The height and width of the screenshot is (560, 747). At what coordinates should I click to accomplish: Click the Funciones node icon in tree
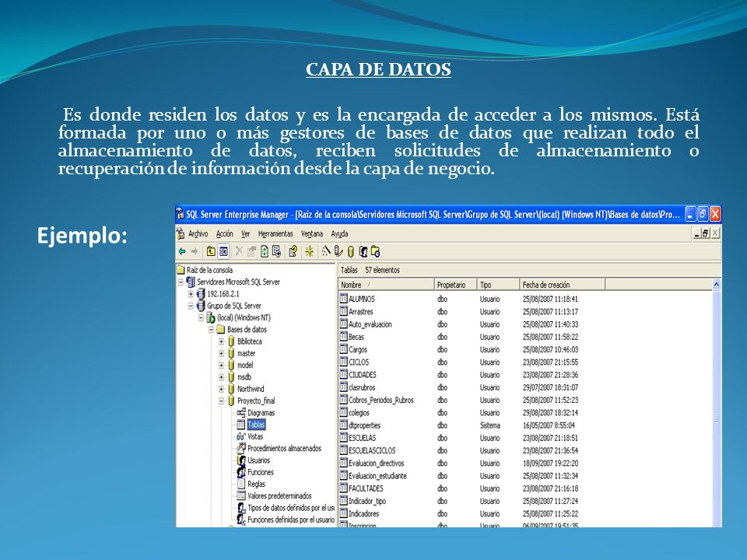pyautogui.click(x=241, y=472)
